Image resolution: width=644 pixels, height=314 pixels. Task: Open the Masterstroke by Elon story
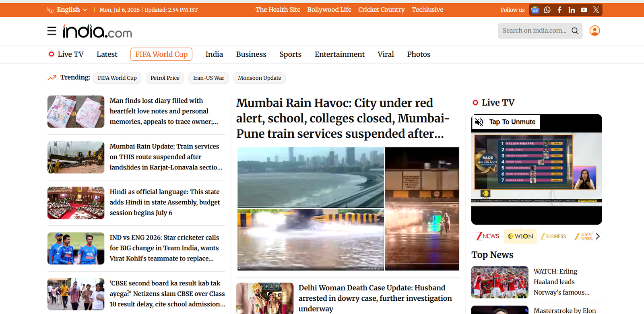(565, 310)
